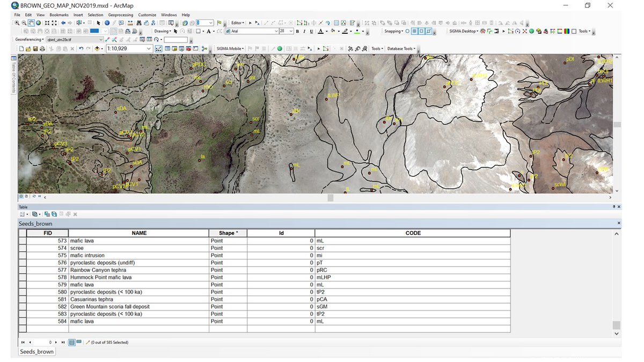The width and height of the screenshot is (644, 362).
Task: Refresh the map view
Action: 33,196
